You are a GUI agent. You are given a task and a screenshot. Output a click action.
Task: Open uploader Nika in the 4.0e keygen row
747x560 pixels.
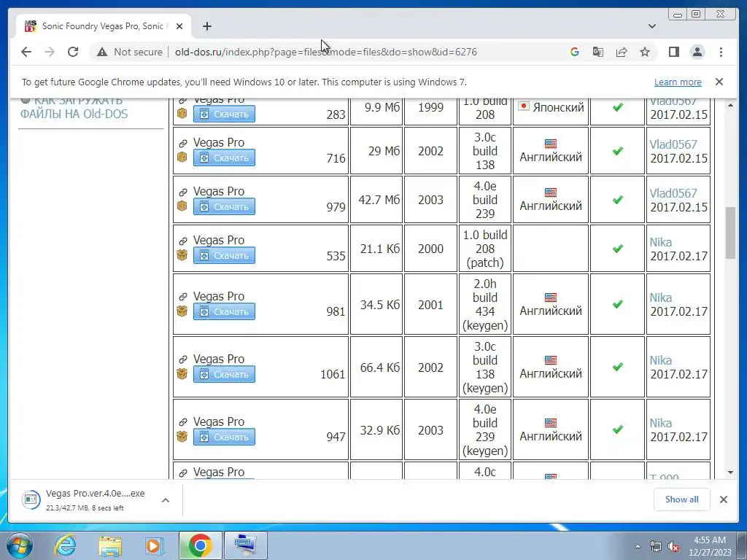click(x=661, y=424)
